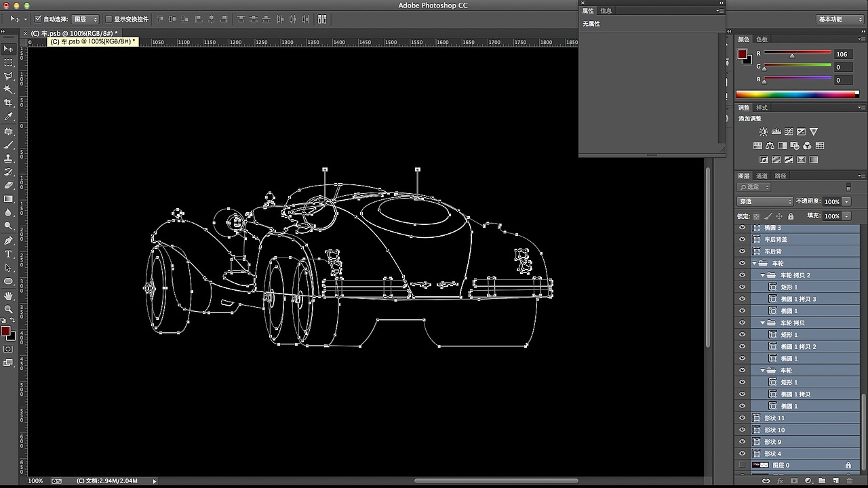Click the 100% zoom field in status bar

pyautogui.click(x=36, y=481)
